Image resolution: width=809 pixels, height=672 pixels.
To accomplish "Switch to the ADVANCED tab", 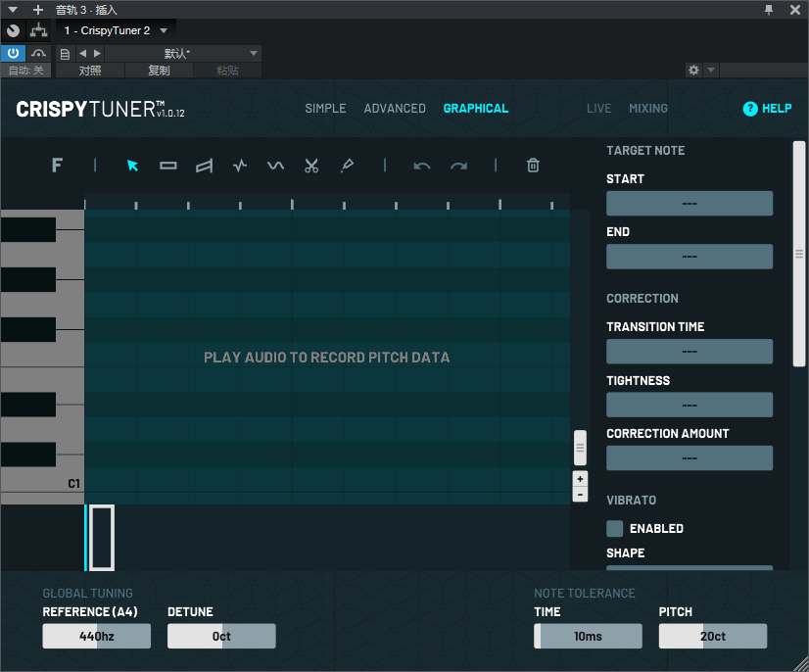I will (395, 109).
